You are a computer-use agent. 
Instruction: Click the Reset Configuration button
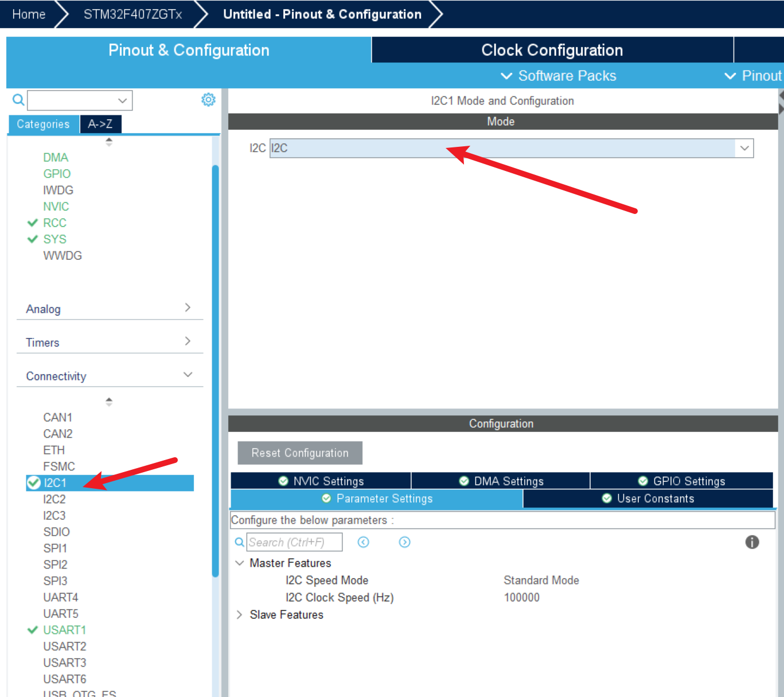[x=300, y=453]
